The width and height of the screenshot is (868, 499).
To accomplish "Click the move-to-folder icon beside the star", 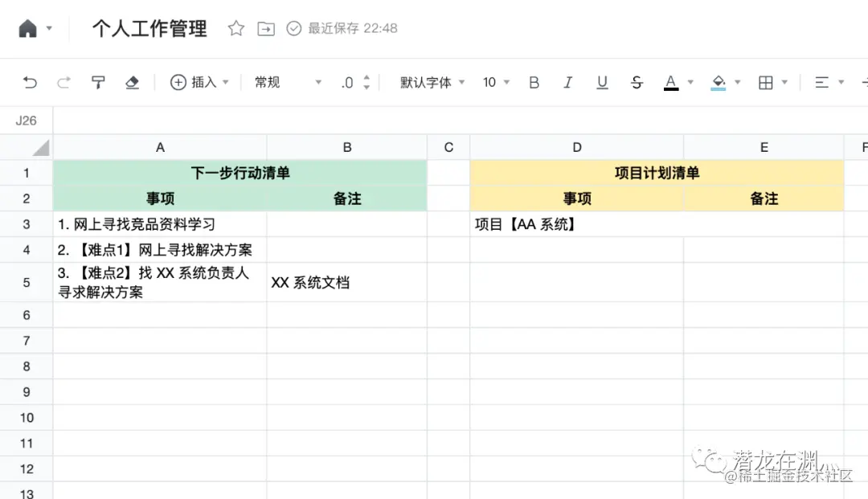I will [x=265, y=27].
